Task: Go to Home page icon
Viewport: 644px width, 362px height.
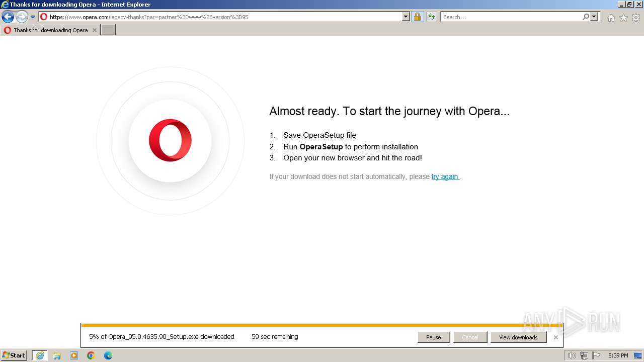Action: 611,18
